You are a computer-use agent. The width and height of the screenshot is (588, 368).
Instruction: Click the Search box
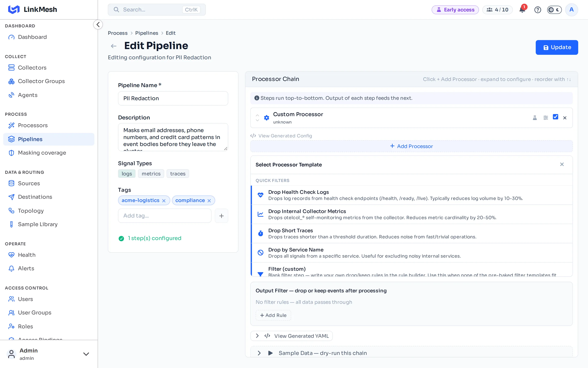[x=157, y=10]
